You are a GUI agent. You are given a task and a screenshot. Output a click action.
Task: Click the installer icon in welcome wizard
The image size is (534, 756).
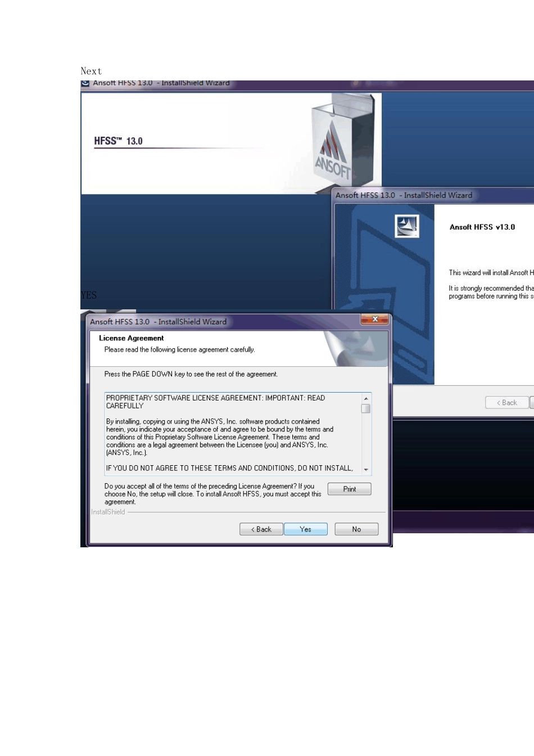pyautogui.click(x=407, y=226)
